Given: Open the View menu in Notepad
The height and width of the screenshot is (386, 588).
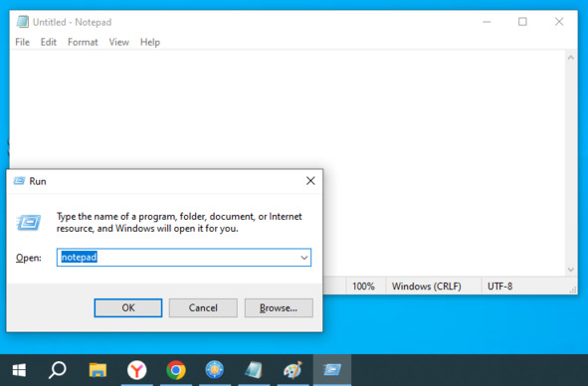Looking at the screenshot, I should click(118, 42).
